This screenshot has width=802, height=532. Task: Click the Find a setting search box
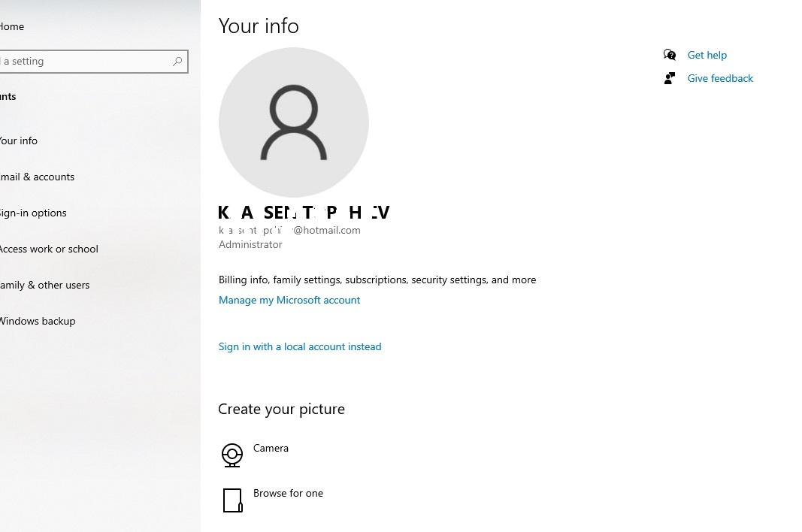83,61
